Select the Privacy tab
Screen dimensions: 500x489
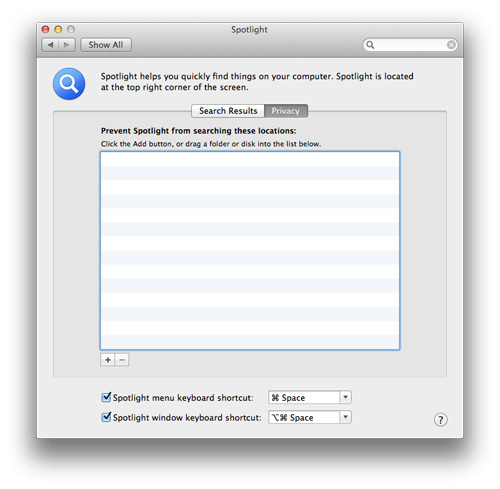[286, 111]
